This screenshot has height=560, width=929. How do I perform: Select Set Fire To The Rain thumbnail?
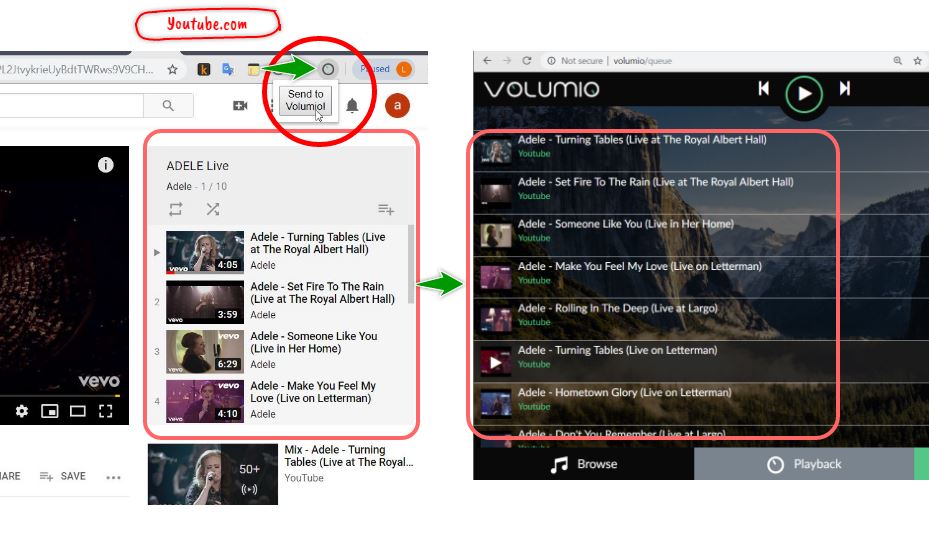[205, 302]
